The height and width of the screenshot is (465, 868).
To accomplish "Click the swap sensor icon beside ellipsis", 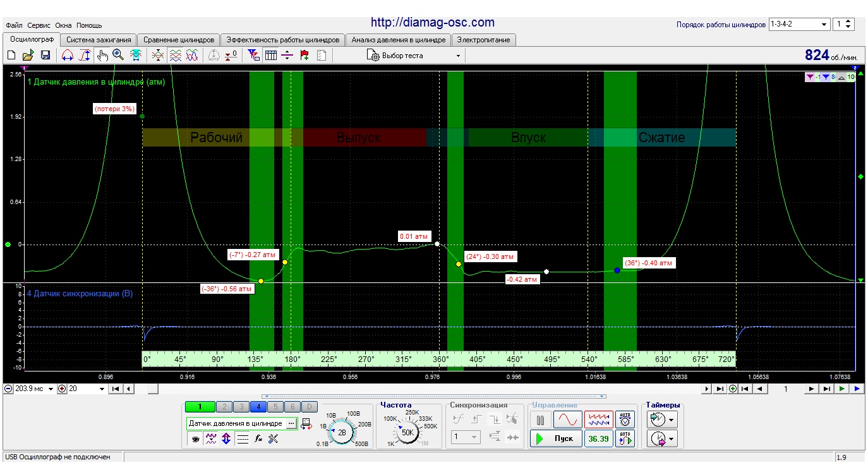I will click(x=306, y=423).
